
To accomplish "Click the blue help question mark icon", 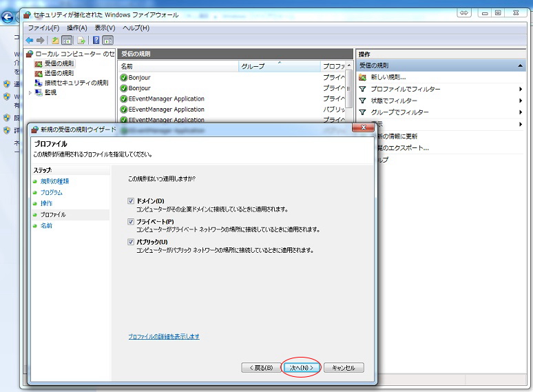I will [x=96, y=41].
